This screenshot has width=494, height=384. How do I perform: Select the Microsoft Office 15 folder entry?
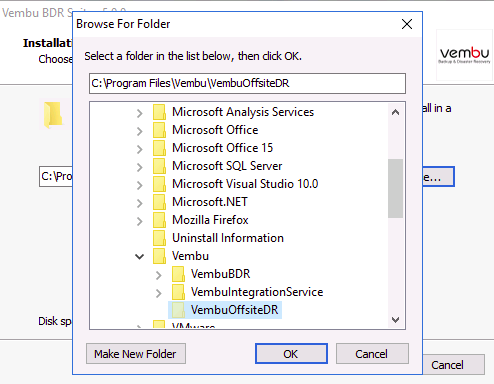coord(222,148)
